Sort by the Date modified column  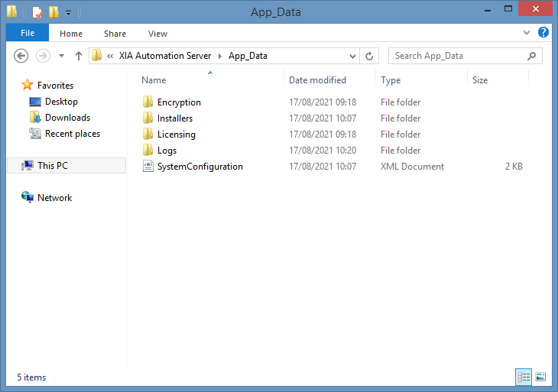tap(317, 80)
